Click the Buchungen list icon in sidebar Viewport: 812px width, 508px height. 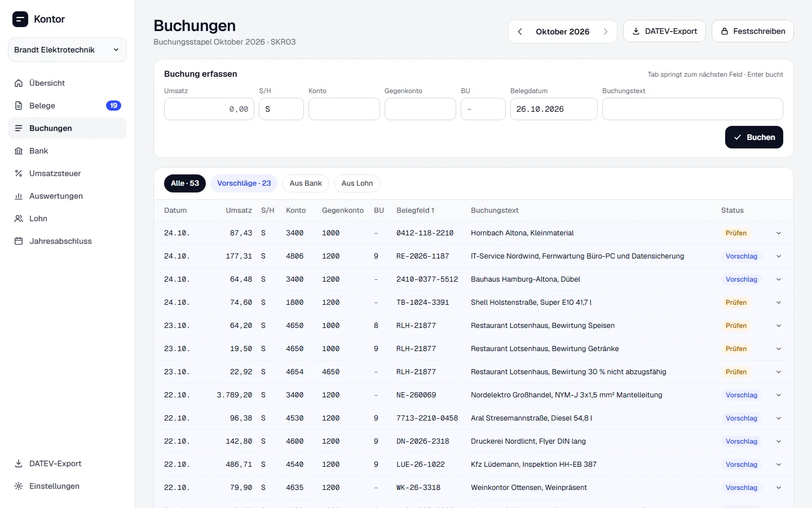(19, 128)
